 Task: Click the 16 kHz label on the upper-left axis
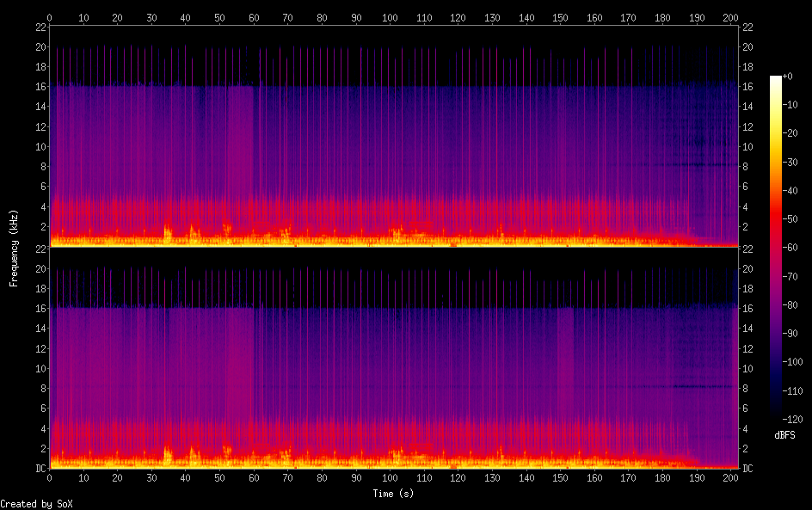click(38, 87)
